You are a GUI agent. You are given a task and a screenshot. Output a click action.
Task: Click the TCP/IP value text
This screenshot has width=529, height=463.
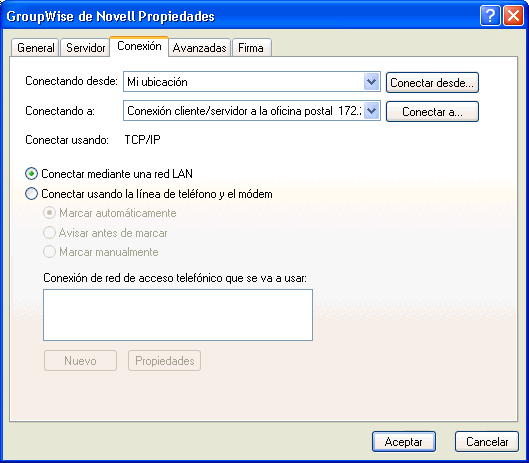coord(142,140)
